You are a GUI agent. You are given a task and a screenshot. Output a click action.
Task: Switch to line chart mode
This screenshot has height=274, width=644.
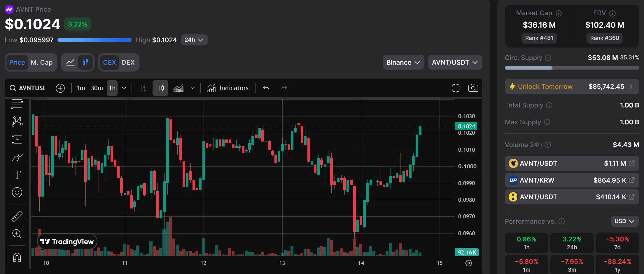[70, 62]
